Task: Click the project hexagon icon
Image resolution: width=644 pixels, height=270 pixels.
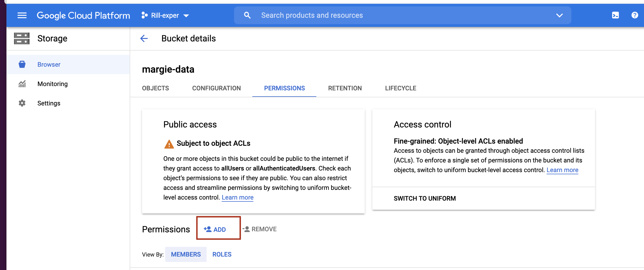Action: click(144, 15)
